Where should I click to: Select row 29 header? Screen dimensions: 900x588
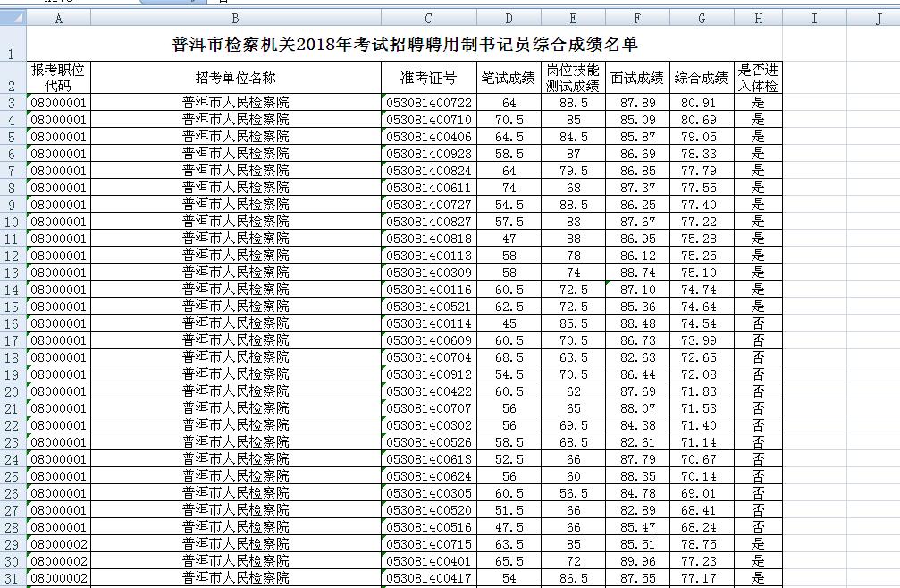13,544
